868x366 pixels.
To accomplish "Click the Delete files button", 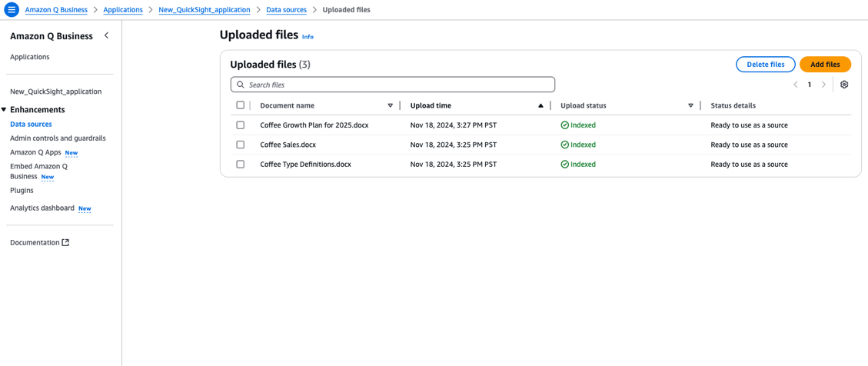I will pyautogui.click(x=766, y=65).
